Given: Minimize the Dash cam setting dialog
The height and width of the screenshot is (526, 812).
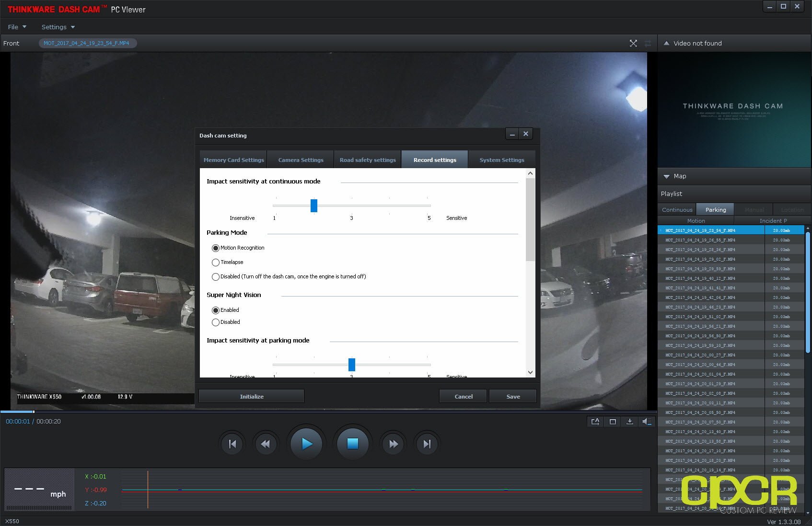Looking at the screenshot, I should (x=512, y=134).
